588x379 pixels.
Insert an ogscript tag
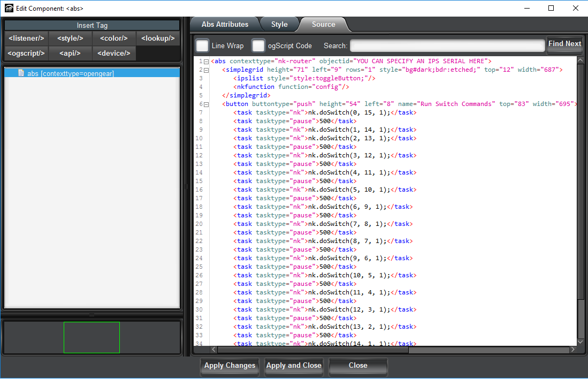26,54
